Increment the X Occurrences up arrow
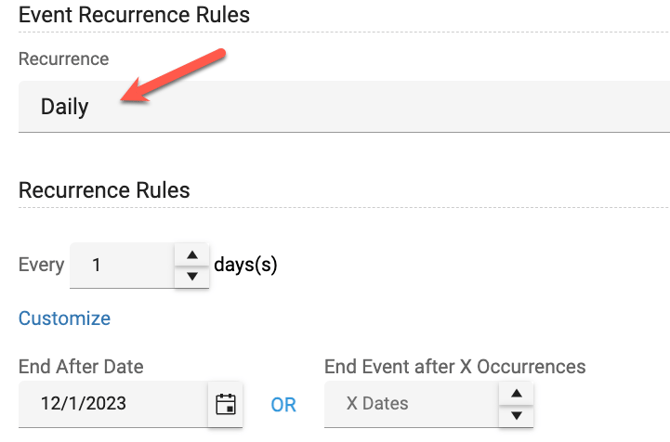 pyautogui.click(x=516, y=393)
